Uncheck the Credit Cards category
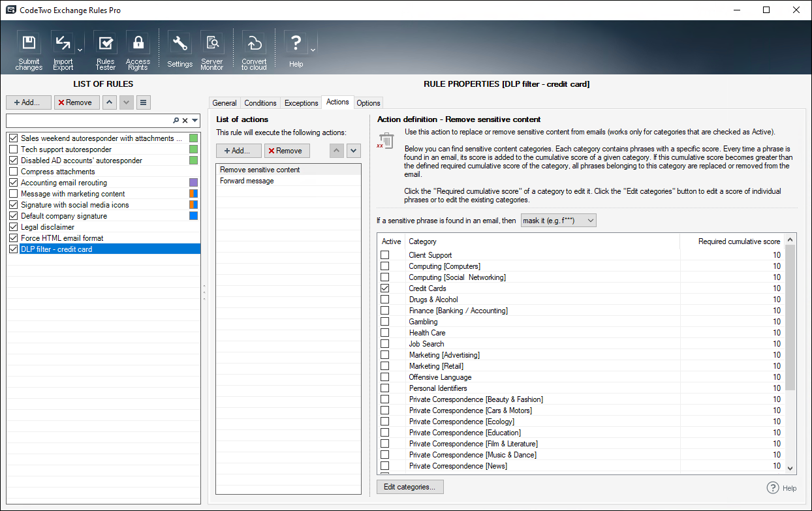 pyautogui.click(x=385, y=288)
